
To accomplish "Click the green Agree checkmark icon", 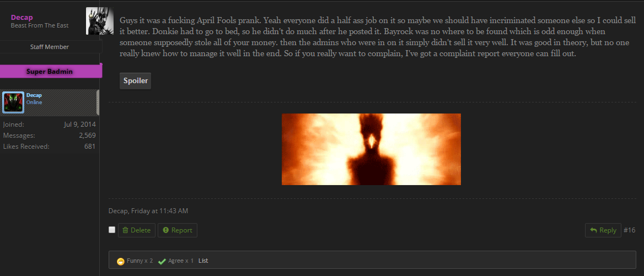I will [x=162, y=261].
